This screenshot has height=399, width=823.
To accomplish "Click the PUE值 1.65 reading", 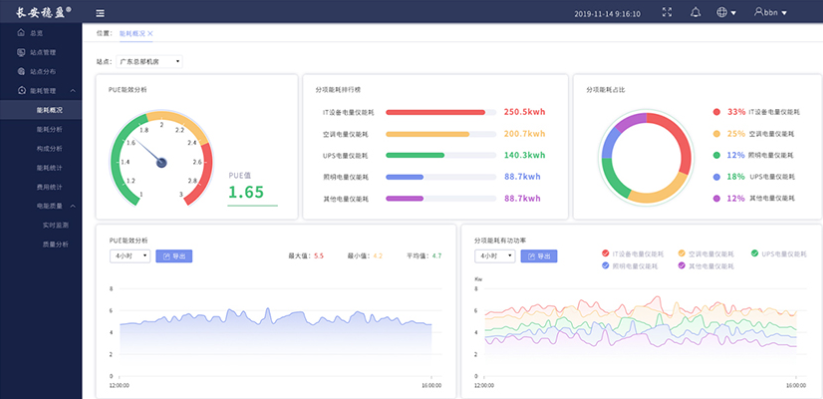I will click(x=246, y=192).
